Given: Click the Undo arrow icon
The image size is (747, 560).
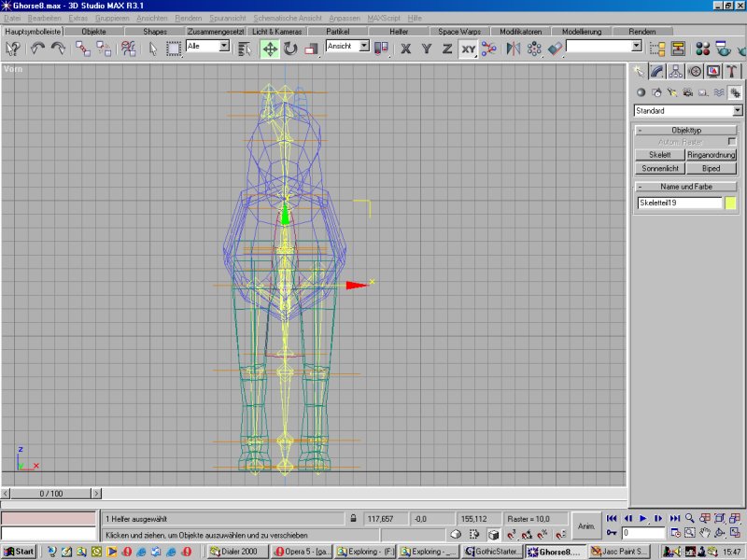Looking at the screenshot, I should [x=39, y=49].
